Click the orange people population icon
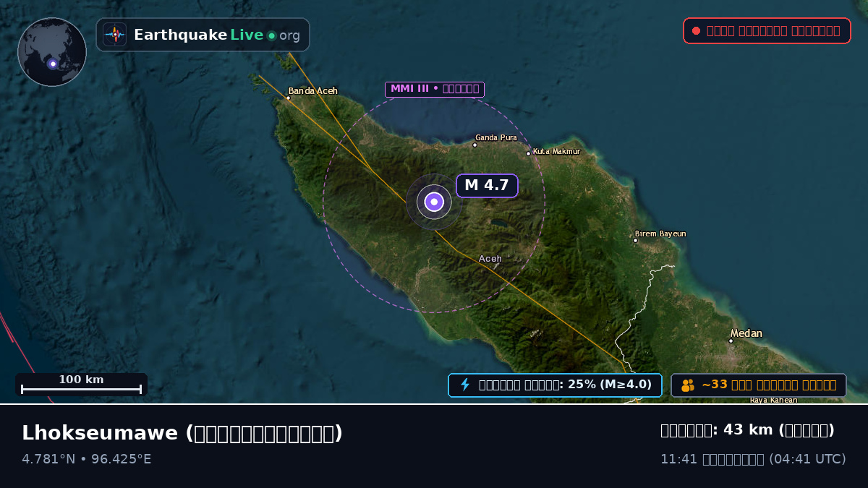 [x=688, y=385]
